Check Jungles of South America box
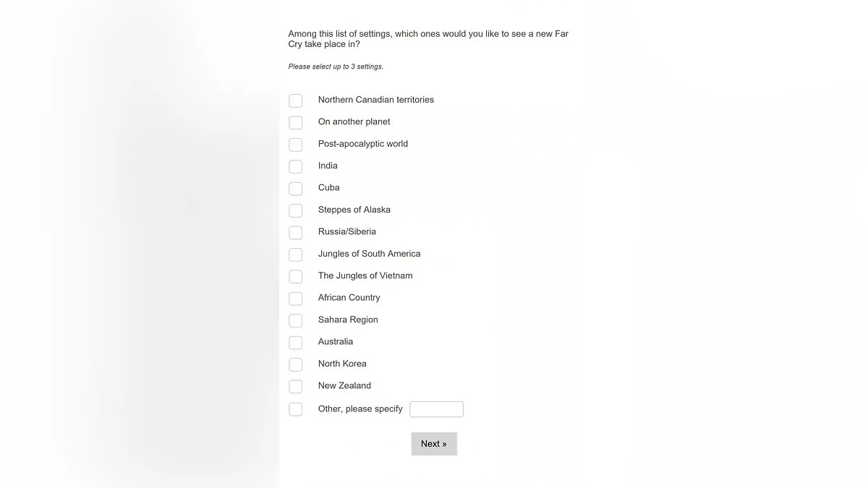This screenshot has height=488, width=868. coord(295,254)
